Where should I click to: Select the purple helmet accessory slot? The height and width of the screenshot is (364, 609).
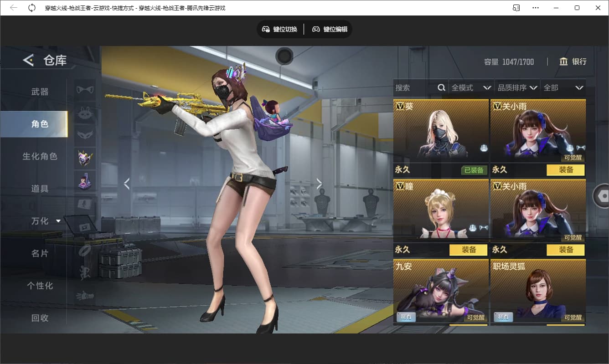pos(85,158)
